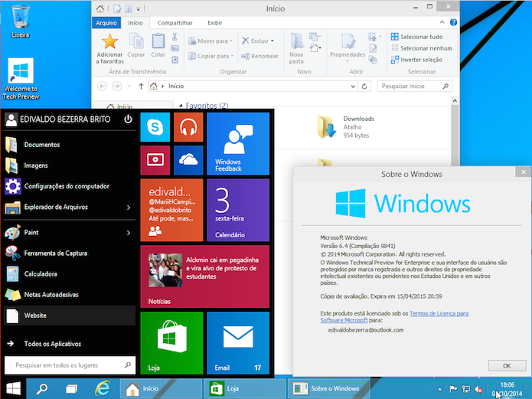Select the Início ribbon tab
This screenshot has width=532, height=399.
[135, 23]
